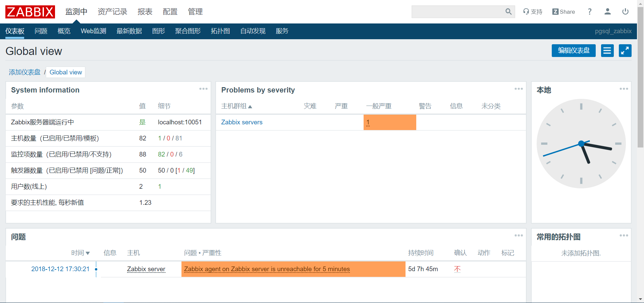
Task: Open 常用的拓扑图 widget options menu
Action: (624, 236)
